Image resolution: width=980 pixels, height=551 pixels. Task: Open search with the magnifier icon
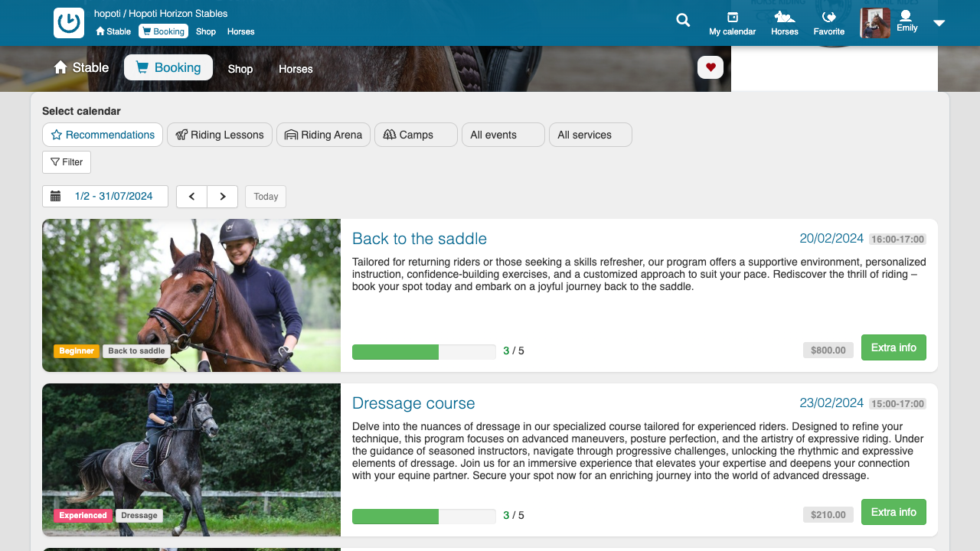[683, 21]
